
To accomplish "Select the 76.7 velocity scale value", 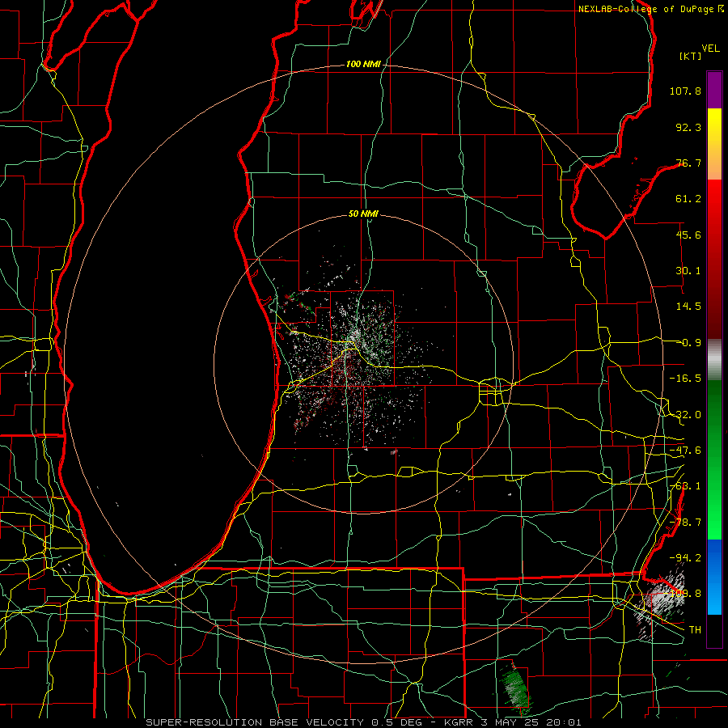I will 688,163.
